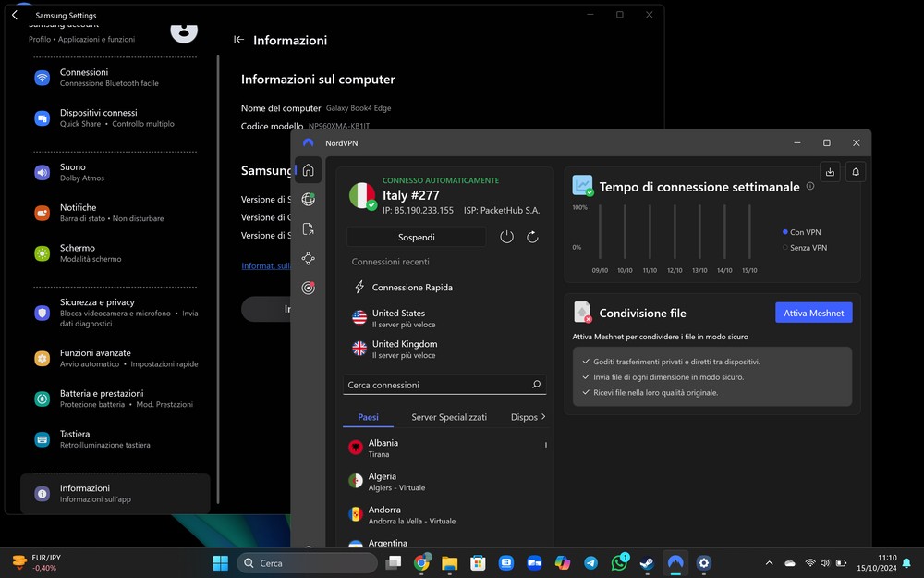924x578 pixels.
Task: Open the file sharing sidebar icon
Action: point(309,228)
